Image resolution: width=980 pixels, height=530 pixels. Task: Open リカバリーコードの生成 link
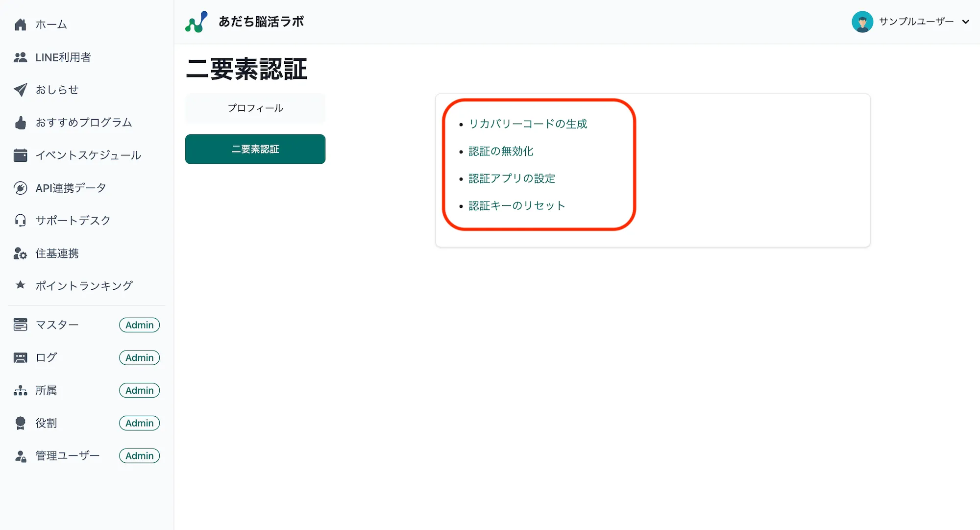point(528,124)
